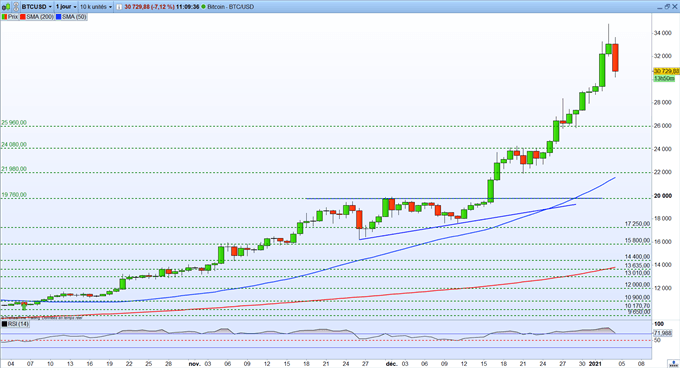Click the déc. month axis label

point(392,364)
